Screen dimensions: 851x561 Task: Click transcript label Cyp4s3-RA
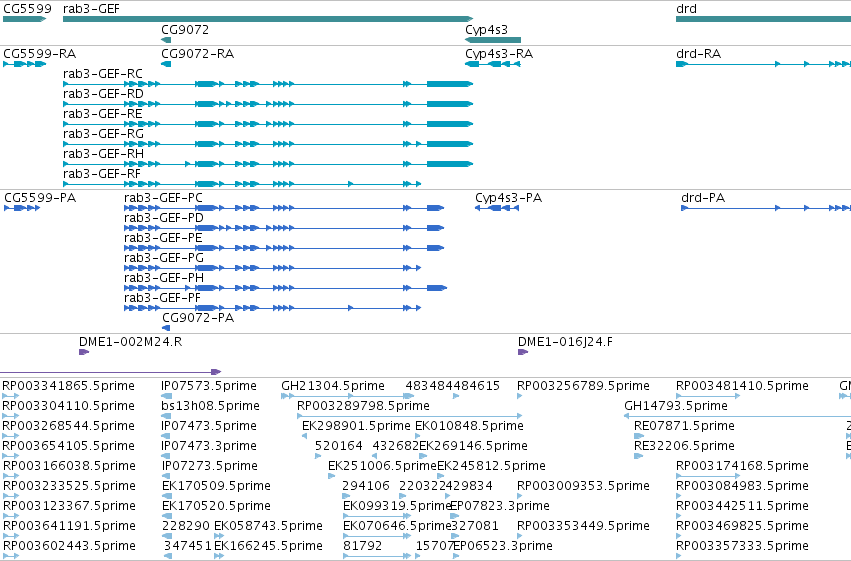point(499,54)
